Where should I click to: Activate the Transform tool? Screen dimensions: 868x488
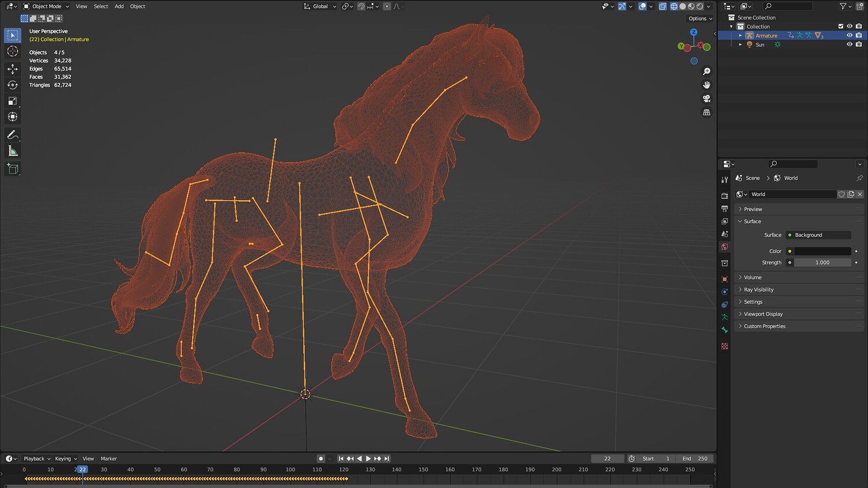point(13,117)
